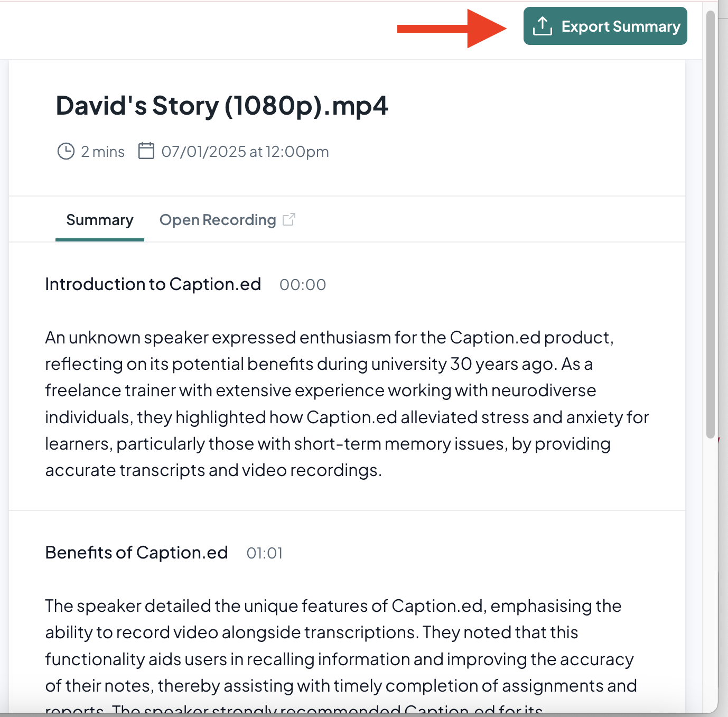The height and width of the screenshot is (717, 728).
Task: Click the paragraph starting An unknown speaker
Action: 347,404
